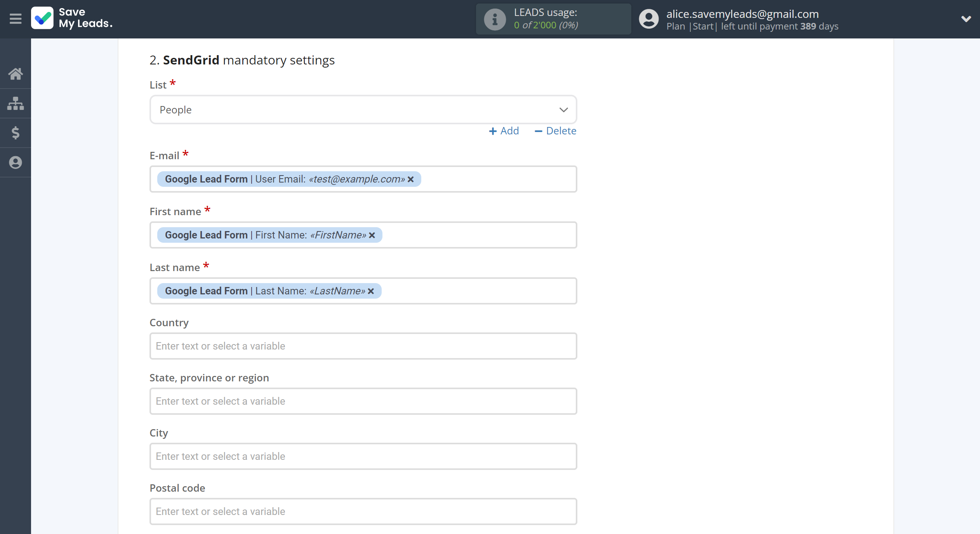Image resolution: width=980 pixels, height=534 pixels.
Task: Click Add list link
Action: pyautogui.click(x=504, y=131)
